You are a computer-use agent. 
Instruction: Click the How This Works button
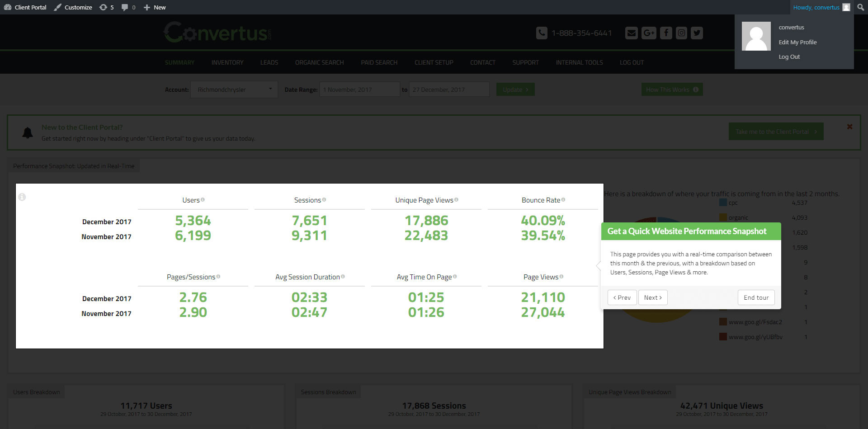click(x=672, y=90)
